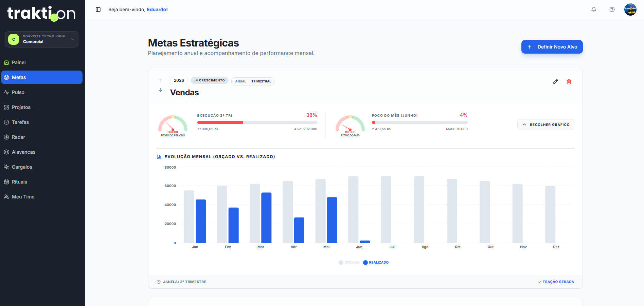Click the Pulso activity icon
Image resolution: width=644 pixels, height=306 pixels.
pyautogui.click(x=6, y=92)
